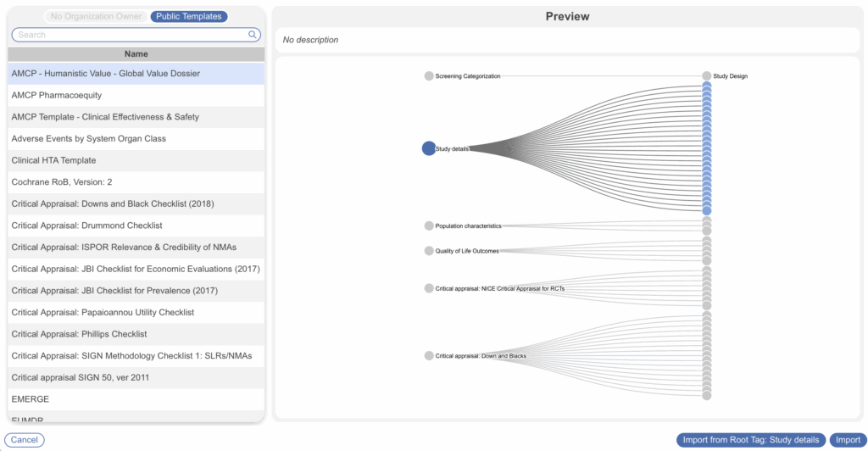Click the Population characteristics node circle
Viewport: 868px width, 451px height.
pyautogui.click(x=429, y=226)
